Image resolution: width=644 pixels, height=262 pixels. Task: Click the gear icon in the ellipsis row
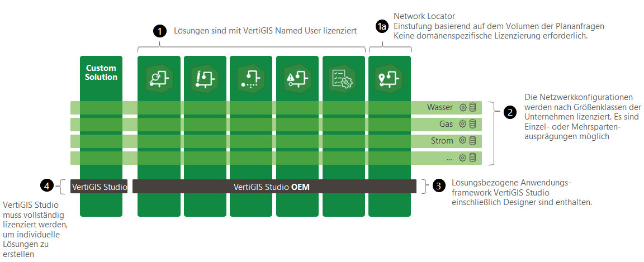(463, 158)
